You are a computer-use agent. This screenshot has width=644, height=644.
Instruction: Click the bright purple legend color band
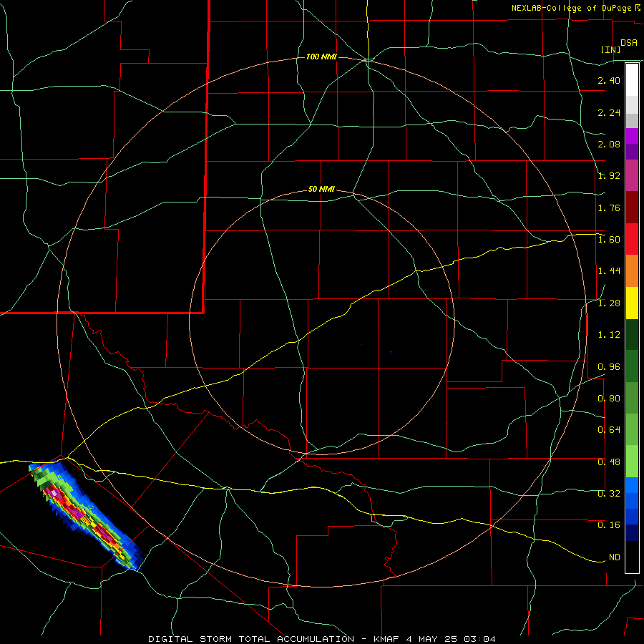632,137
